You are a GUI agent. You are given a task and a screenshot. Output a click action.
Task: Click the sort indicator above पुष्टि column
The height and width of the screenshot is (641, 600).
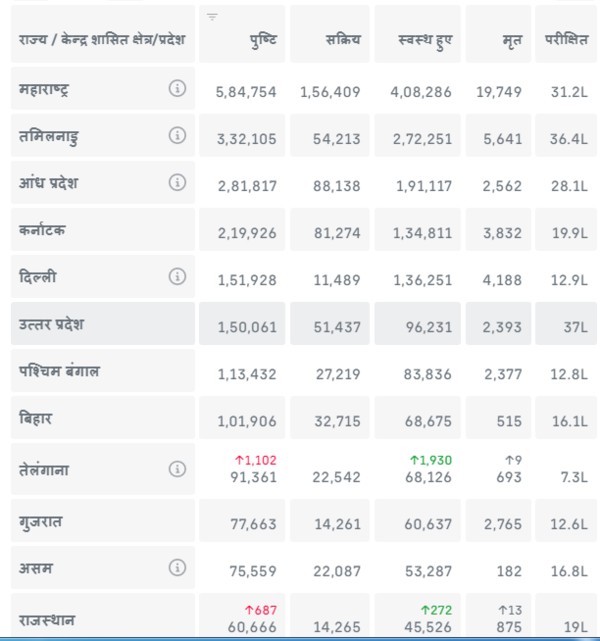click(x=212, y=17)
